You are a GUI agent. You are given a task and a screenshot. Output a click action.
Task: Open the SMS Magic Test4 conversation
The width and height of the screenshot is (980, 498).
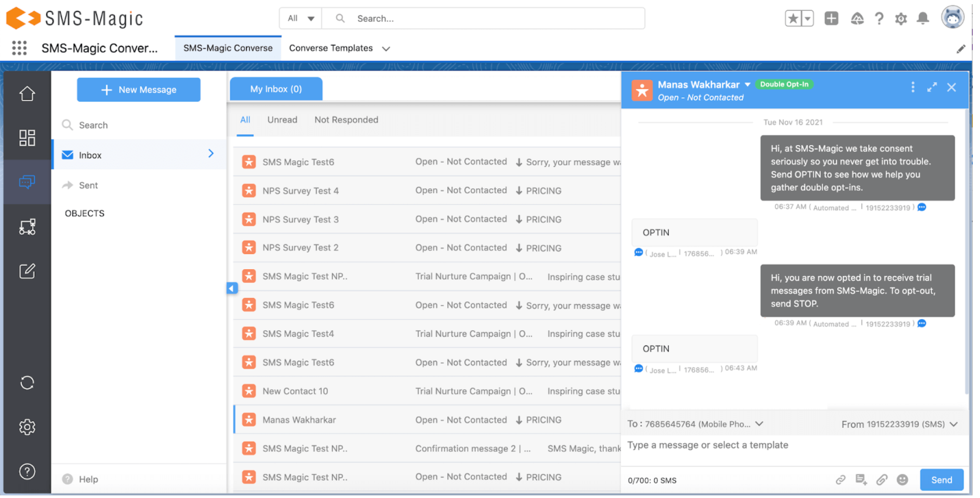(427, 334)
